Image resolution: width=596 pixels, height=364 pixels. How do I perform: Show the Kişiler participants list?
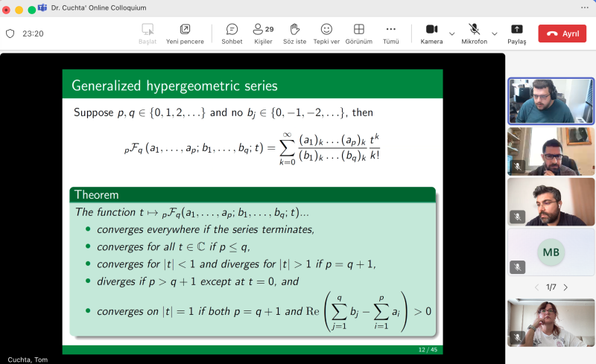[x=263, y=33]
